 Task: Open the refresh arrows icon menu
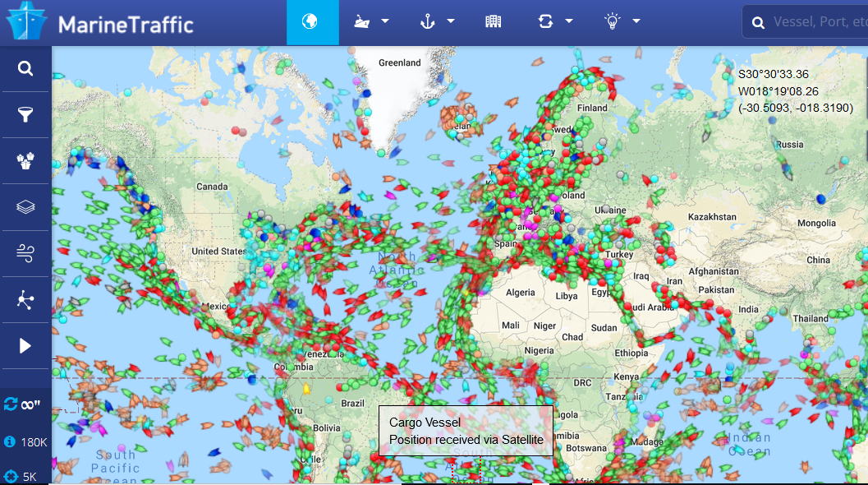(545, 21)
